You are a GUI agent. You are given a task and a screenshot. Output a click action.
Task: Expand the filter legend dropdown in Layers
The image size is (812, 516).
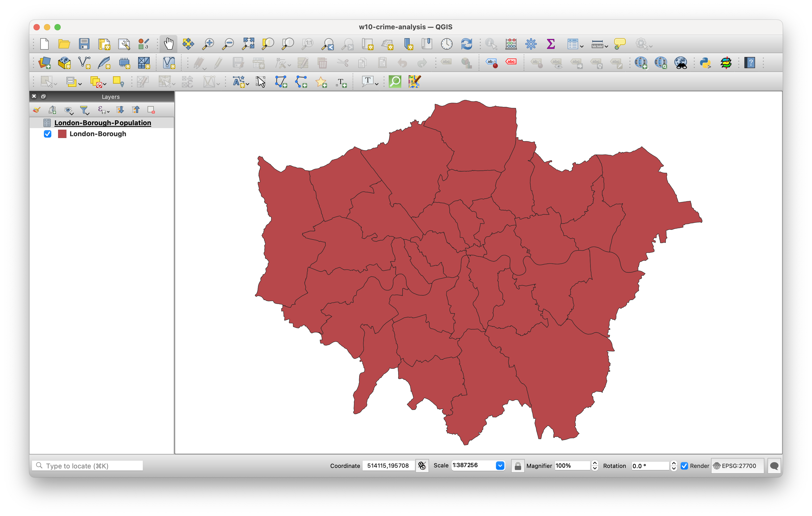tap(87, 113)
